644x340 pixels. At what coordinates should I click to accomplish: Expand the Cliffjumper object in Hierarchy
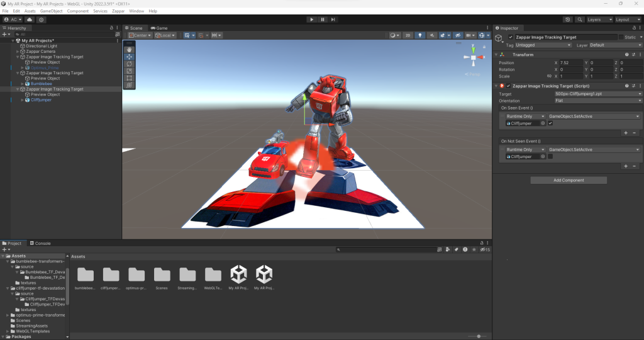click(x=23, y=99)
